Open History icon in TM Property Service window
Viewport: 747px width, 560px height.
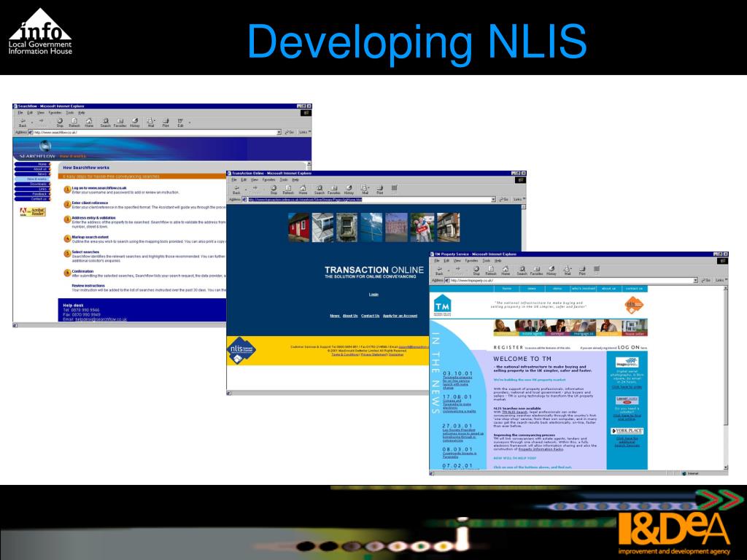[551, 271]
